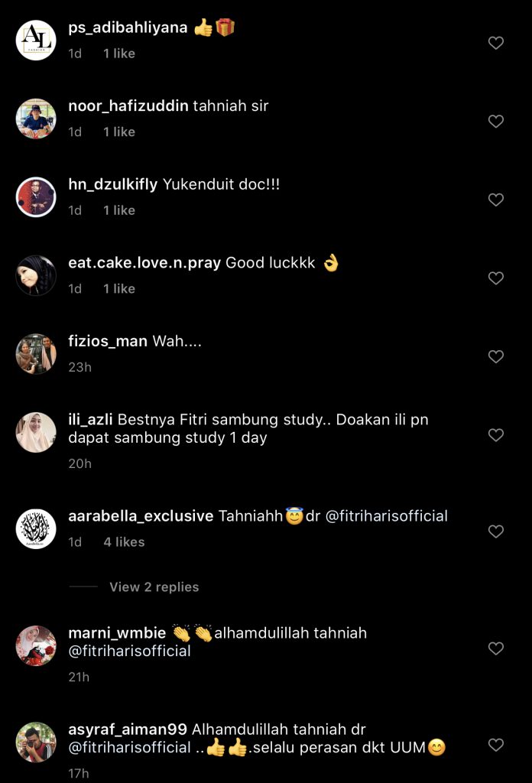Expand View 2 replies
The image size is (532, 783).
click(x=154, y=586)
